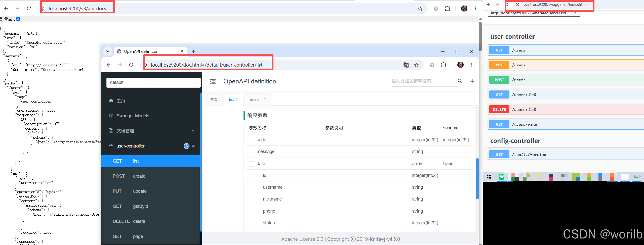Click the Google Translate icon in address bar

(406, 65)
